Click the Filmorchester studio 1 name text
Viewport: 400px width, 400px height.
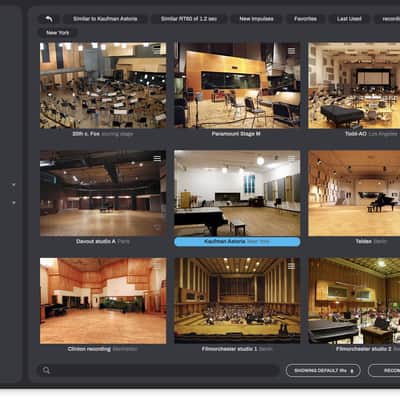(x=229, y=349)
